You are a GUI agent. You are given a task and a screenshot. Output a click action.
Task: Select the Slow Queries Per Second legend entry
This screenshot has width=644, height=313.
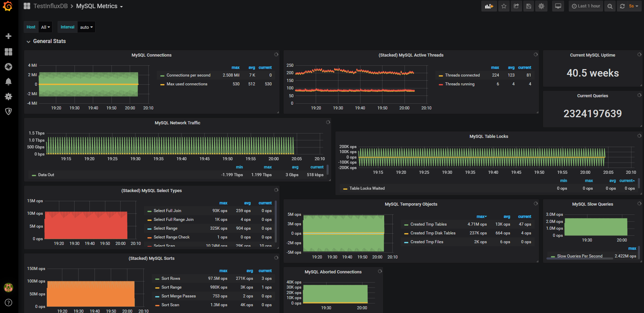[580, 256]
